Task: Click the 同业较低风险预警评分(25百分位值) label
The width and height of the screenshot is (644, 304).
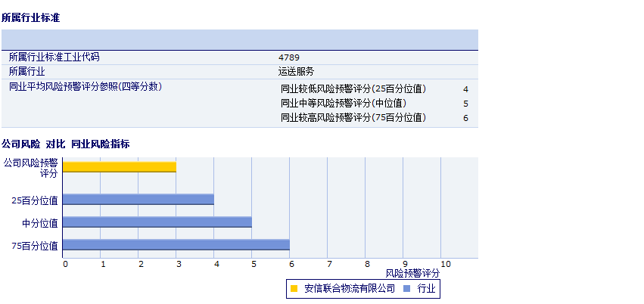Action: (x=353, y=89)
